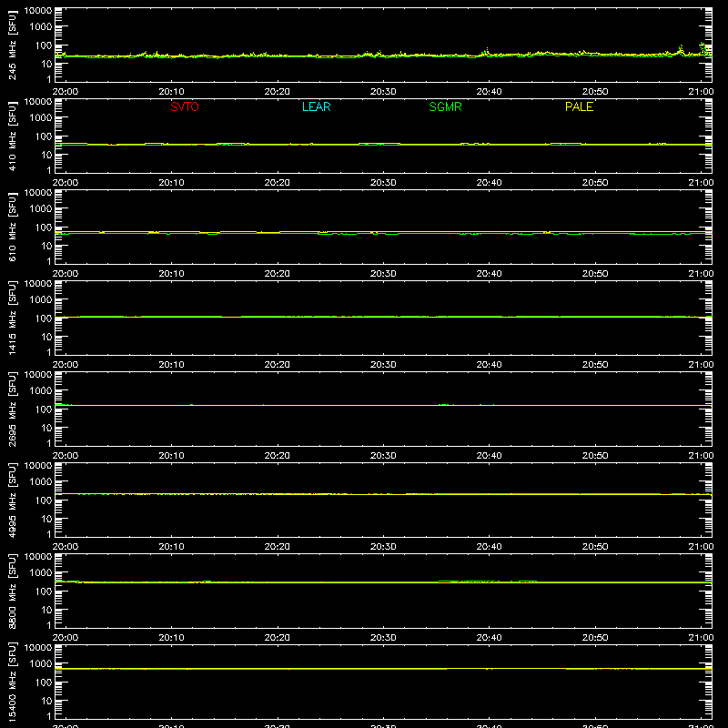Screen dimensions: 728x728
Task: Click the green SGMR station label
Action: pos(445,106)
